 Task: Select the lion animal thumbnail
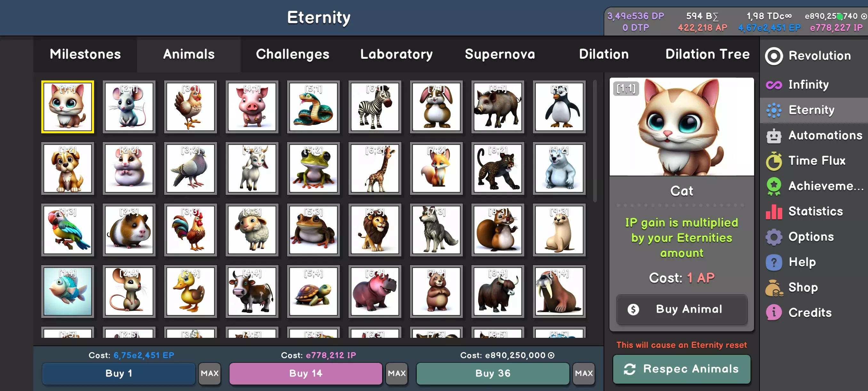pyautogui.click(x=375, y=230)
